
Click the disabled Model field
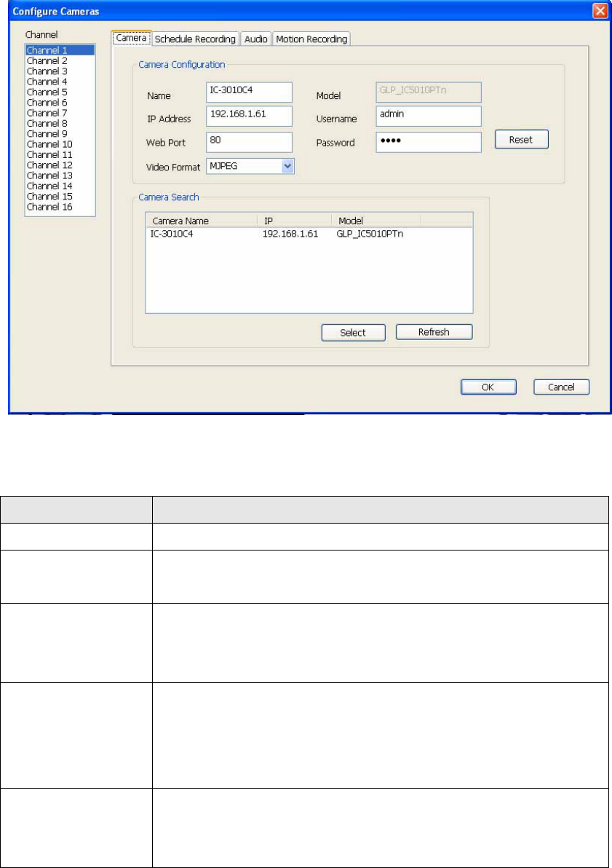(x=429, y=92)
